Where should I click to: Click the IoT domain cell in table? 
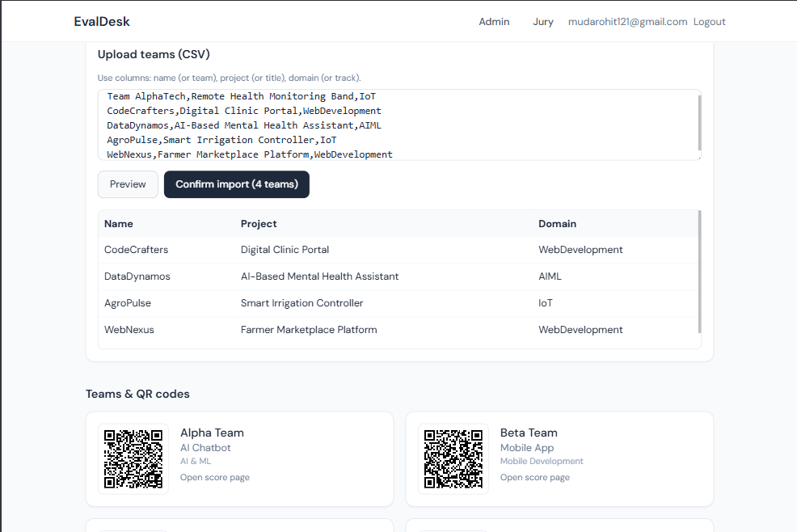(546, 303)
